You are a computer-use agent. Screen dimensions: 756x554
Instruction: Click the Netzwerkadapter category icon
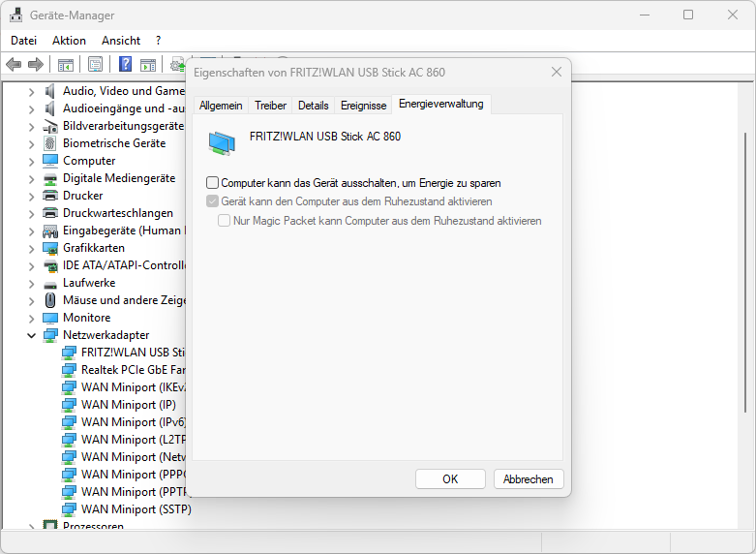(x=50, y=335)
